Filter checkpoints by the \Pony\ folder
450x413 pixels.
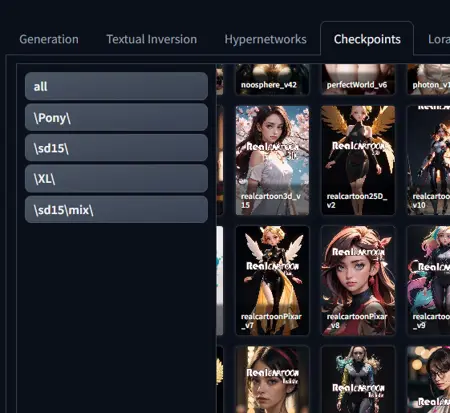116,117
